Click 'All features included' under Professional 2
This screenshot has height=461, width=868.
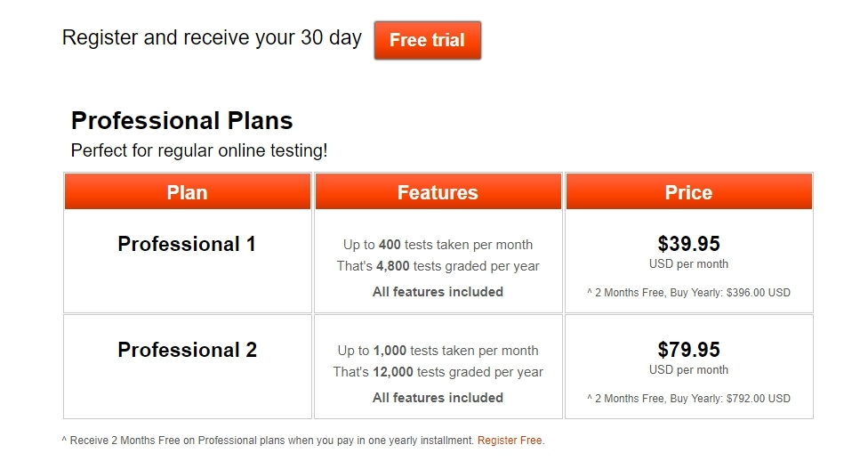click(x=438, y=398)
